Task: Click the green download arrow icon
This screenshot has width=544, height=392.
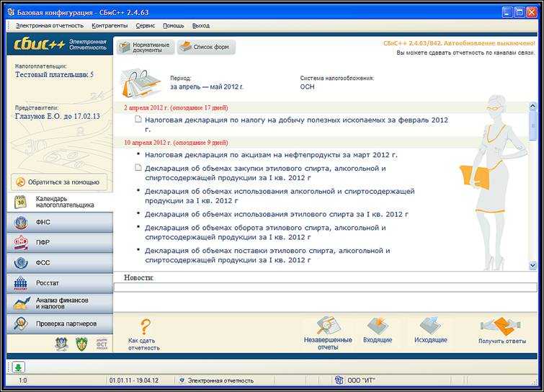Action: (x=19, y=367)
